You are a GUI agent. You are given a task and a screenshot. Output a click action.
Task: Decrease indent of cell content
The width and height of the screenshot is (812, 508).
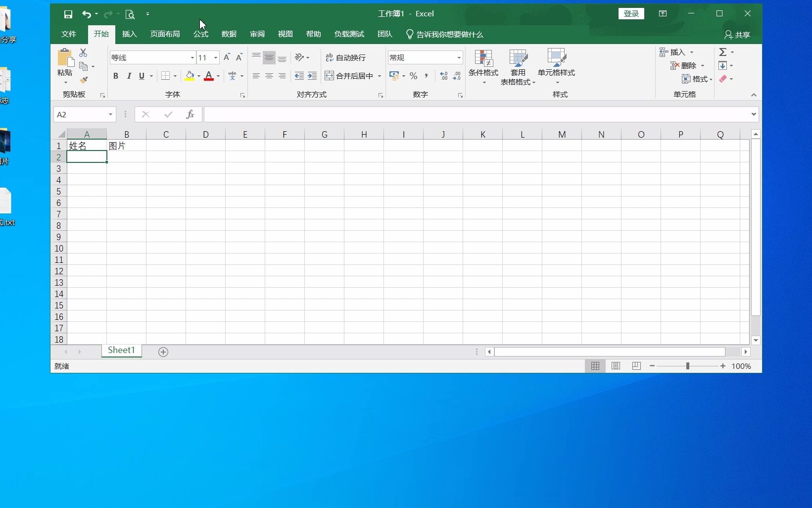[299, 76]
